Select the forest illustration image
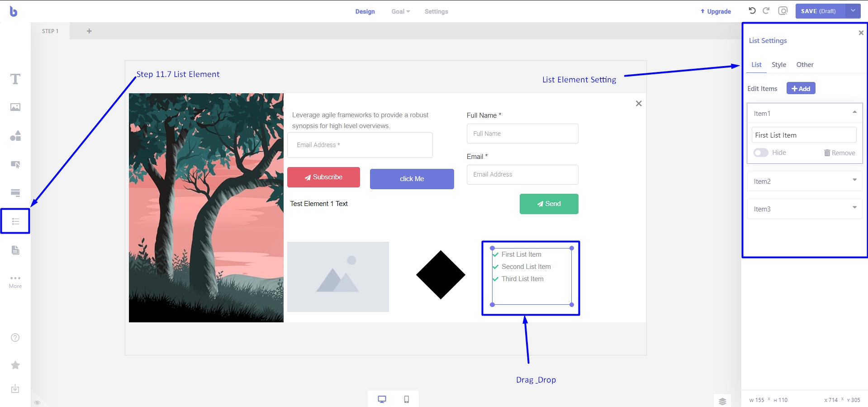Image resolution: width=868 pixels, height=407 pixels. (x=206, y=208)
